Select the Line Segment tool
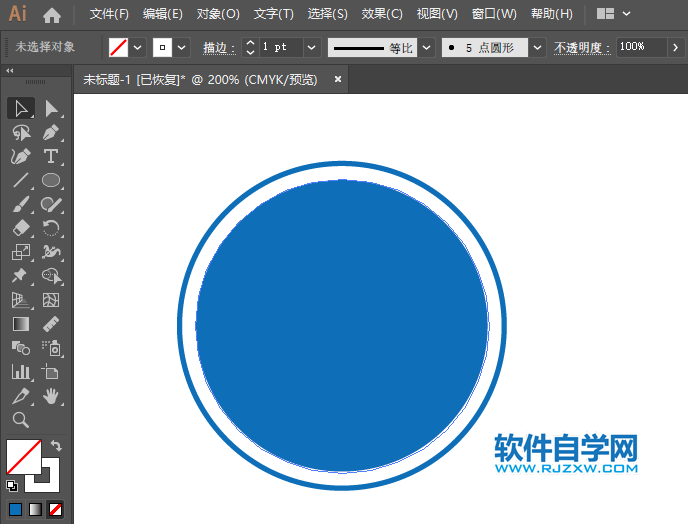Viewport: 688px width, 524px height. pyautogui.click(x=20, y=181)
